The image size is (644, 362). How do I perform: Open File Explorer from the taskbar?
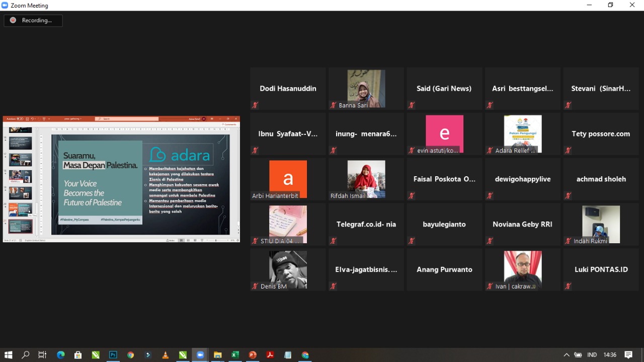pos(217,355)
